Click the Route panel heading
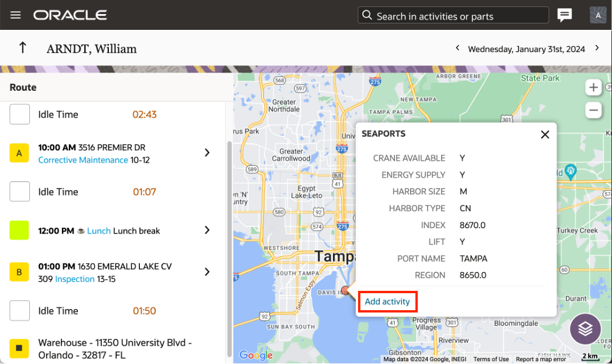 pos(23,87)
